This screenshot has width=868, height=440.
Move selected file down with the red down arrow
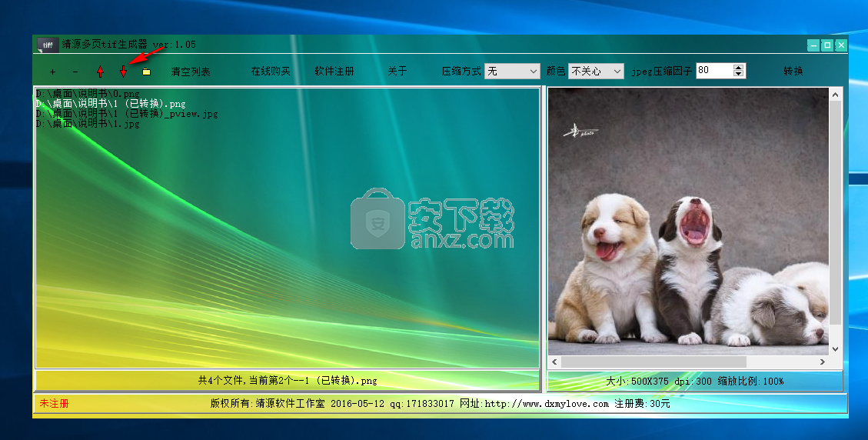coord(124,72)
